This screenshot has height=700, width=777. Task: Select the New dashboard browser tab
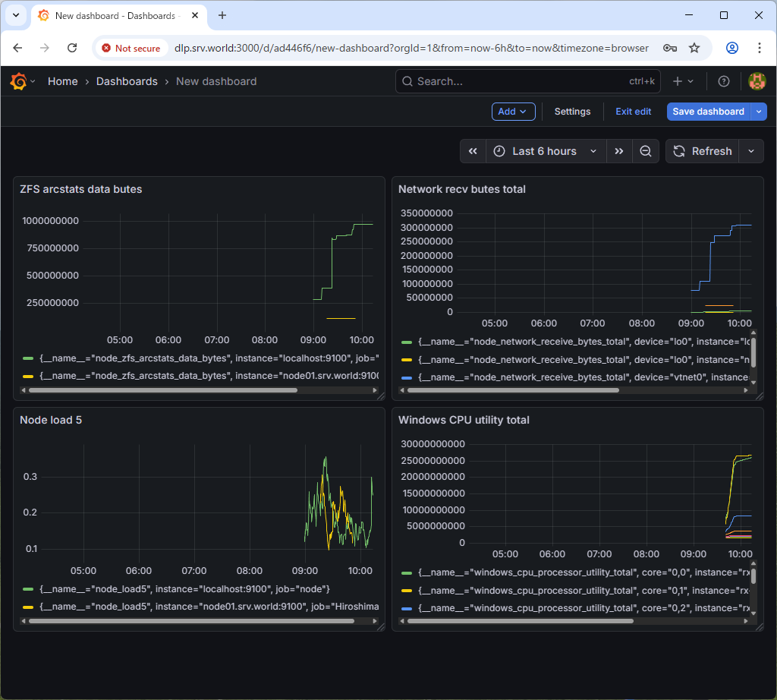pyautogui.click(x=118, y=15)
